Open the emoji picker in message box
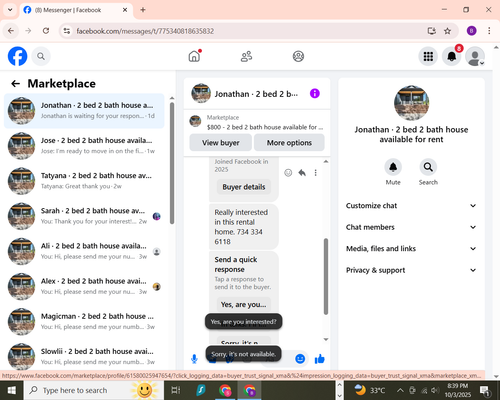 coord(300,359)
